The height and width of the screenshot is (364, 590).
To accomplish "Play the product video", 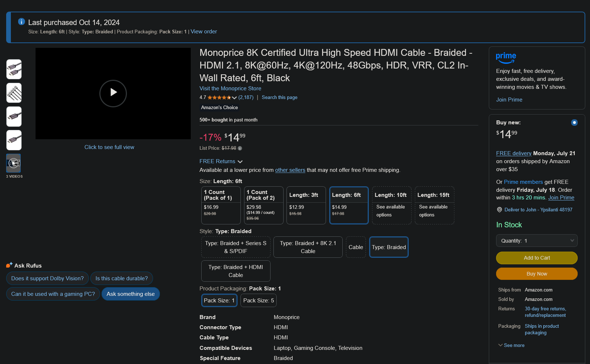I will pos(113,93).
